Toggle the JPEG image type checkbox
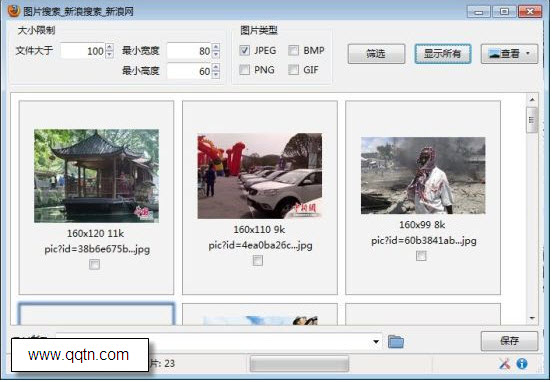552x382 pixels. [245, 50]
